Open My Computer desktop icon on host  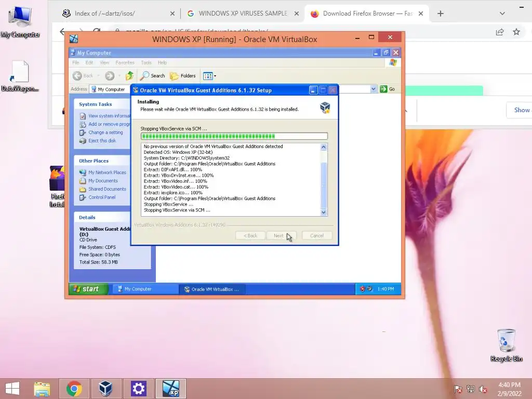20,21
